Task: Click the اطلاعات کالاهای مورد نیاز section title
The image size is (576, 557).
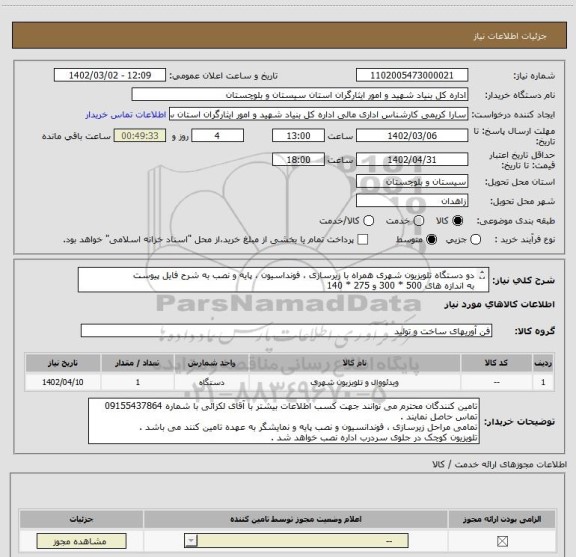Action: 500,305
